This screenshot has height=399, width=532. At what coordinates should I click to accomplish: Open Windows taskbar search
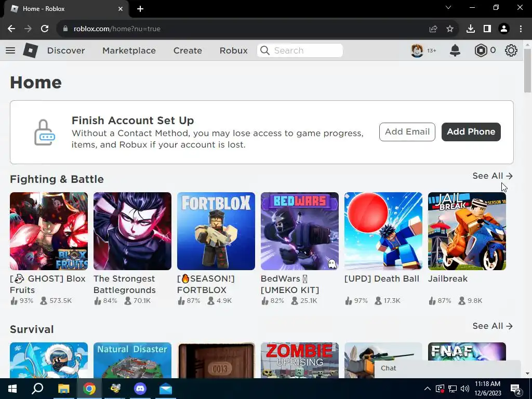[x=37, y=389]
